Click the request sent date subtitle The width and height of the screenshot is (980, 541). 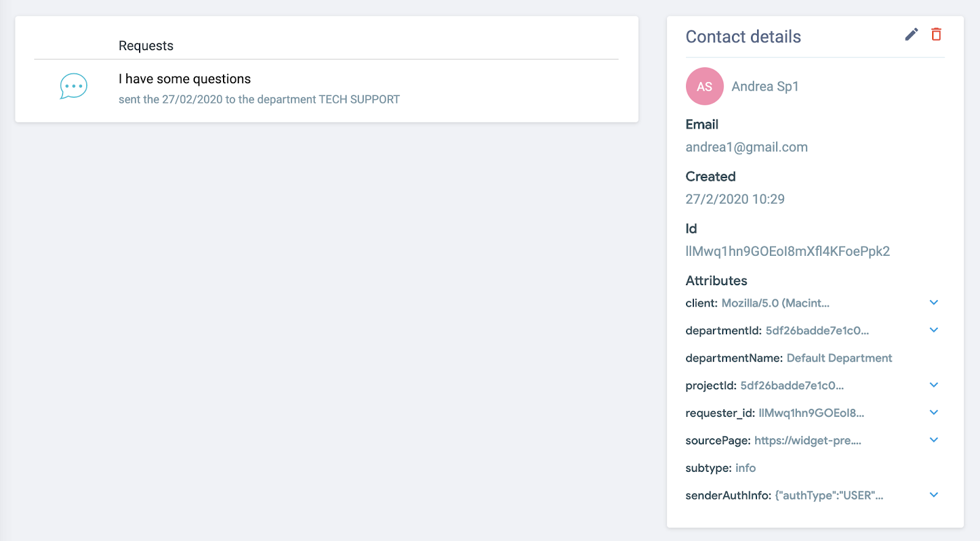[258, 99]
